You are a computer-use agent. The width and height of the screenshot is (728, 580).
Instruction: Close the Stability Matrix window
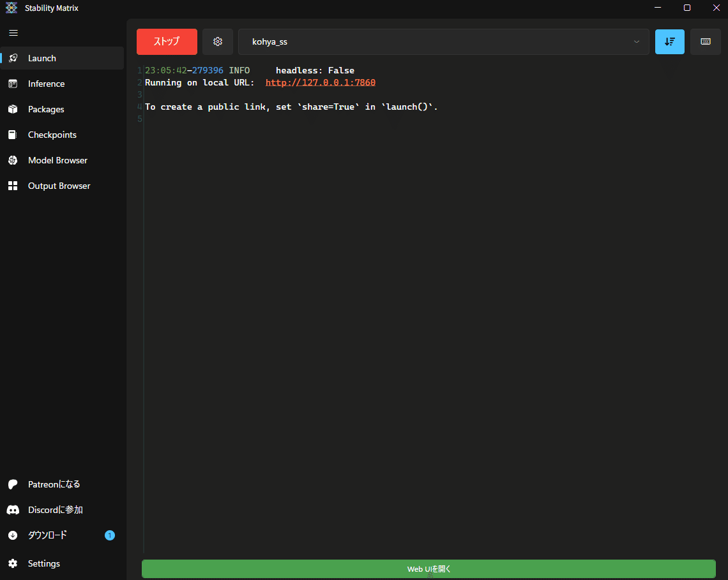(x=717, y=8)
